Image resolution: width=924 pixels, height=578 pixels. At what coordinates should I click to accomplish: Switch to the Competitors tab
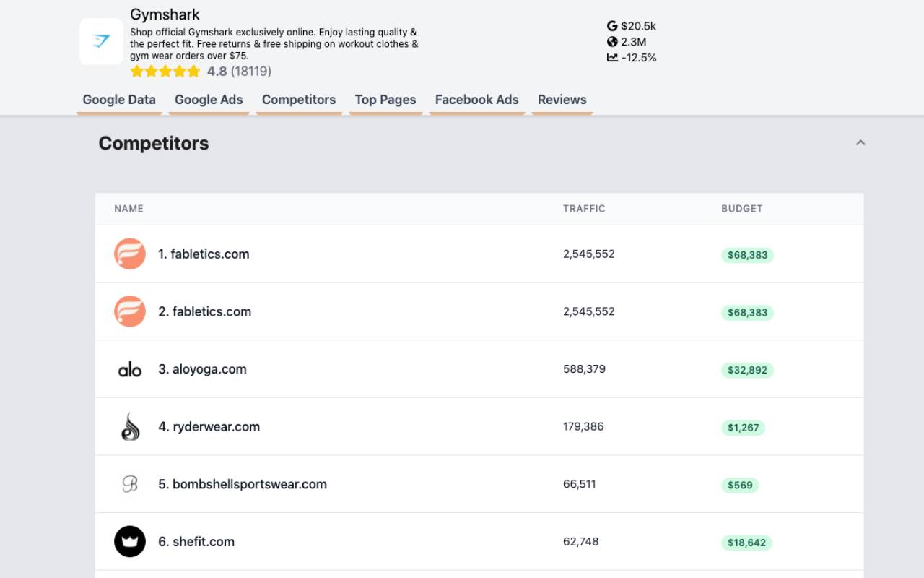point(299,100)
